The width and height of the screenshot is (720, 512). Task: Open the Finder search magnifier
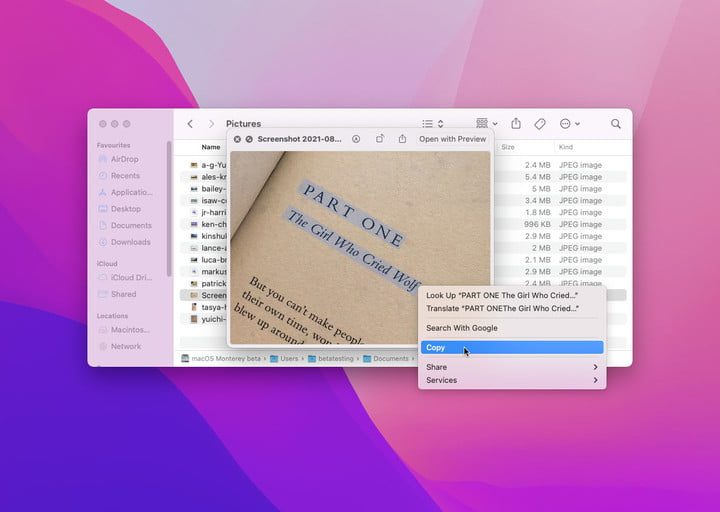616,124
